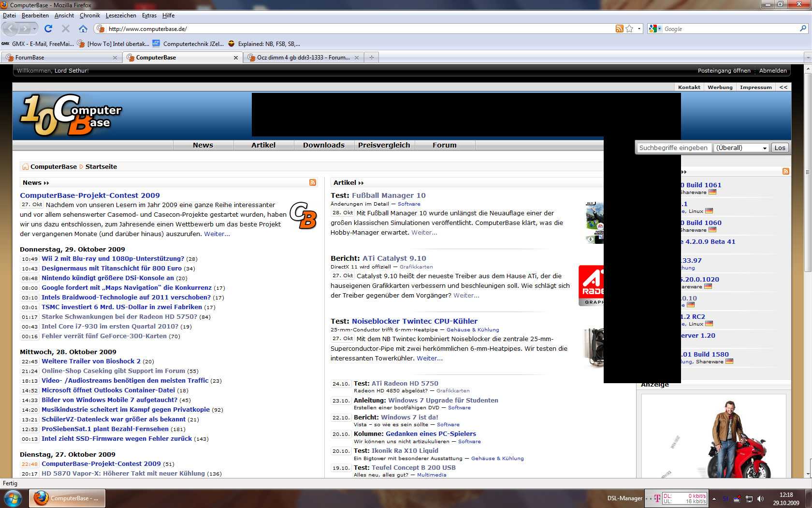Open the Lesezeichen menu

121,15
